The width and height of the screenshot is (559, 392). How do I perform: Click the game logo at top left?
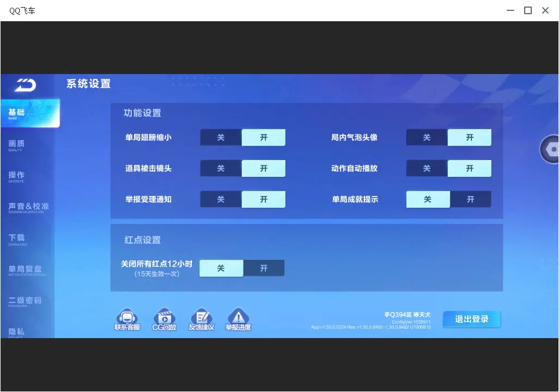point(26,85)
